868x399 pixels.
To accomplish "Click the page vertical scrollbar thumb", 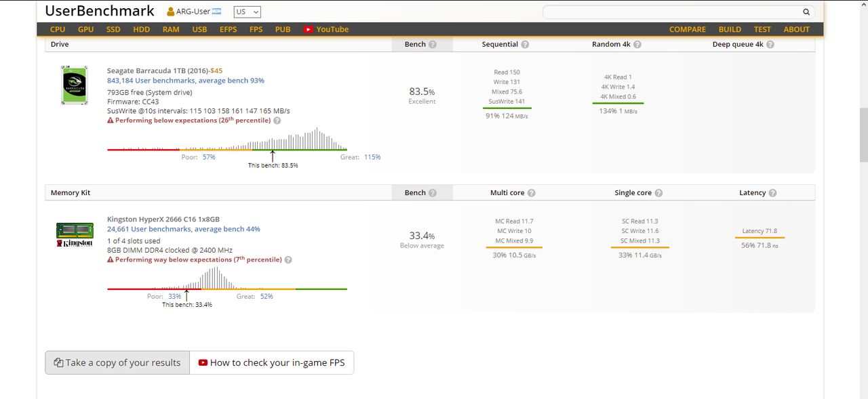I will pos(863,135).
